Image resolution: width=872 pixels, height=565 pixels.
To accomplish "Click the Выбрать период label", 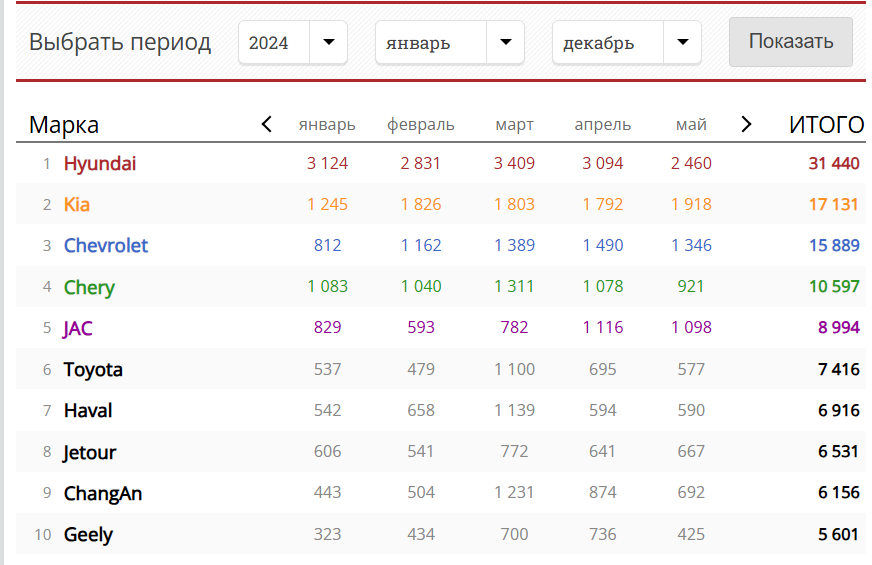I will pyautogui.click(x=120, y=42).
